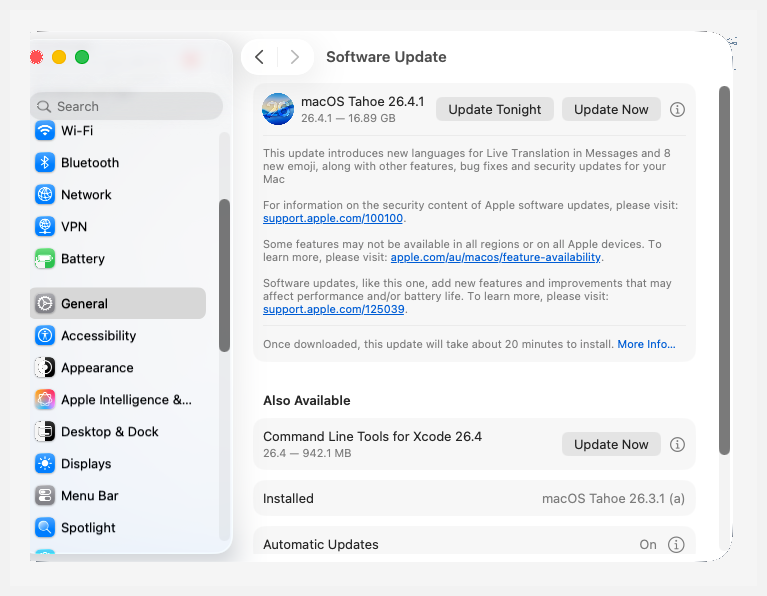Click the Appearance icon
Image resolution: width=767 pixels, height=596 pixels.
[x=45, y=368]
